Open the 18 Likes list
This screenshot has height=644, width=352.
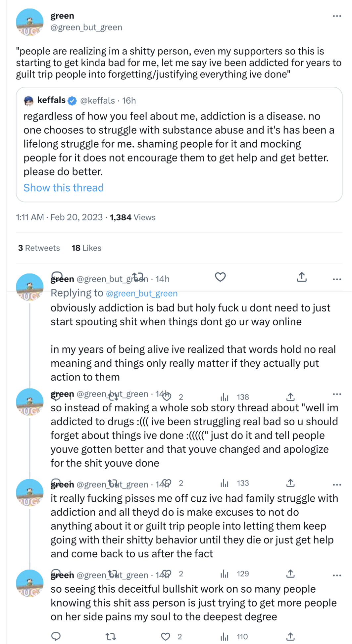click(86, 248)
